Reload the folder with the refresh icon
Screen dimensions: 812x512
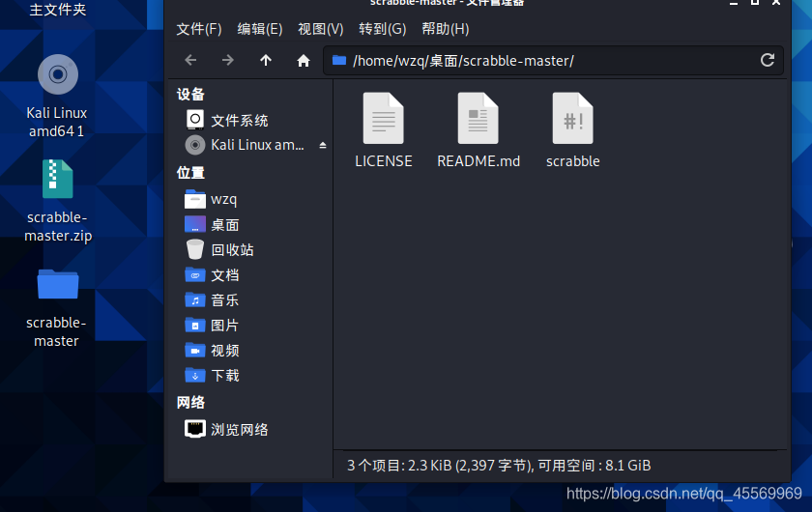click(768, 60)
